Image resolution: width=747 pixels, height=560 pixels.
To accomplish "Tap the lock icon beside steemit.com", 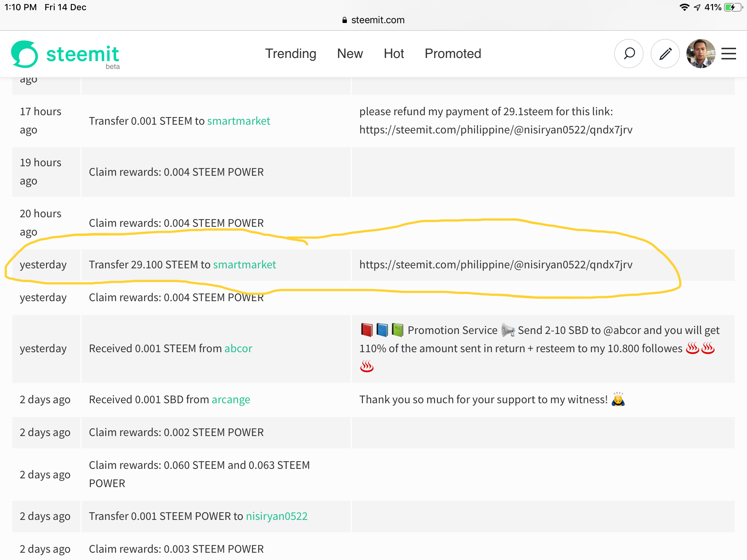I will 344,20.
